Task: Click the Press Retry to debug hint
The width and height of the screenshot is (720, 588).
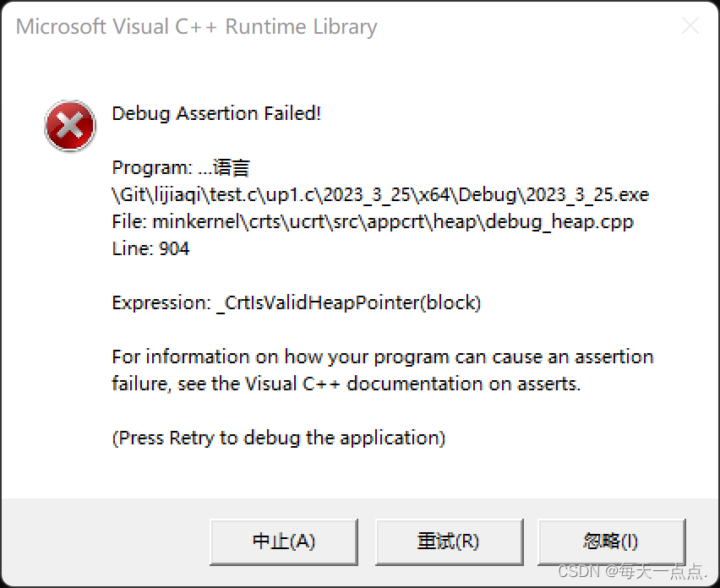Action: (x=279, y=438)
